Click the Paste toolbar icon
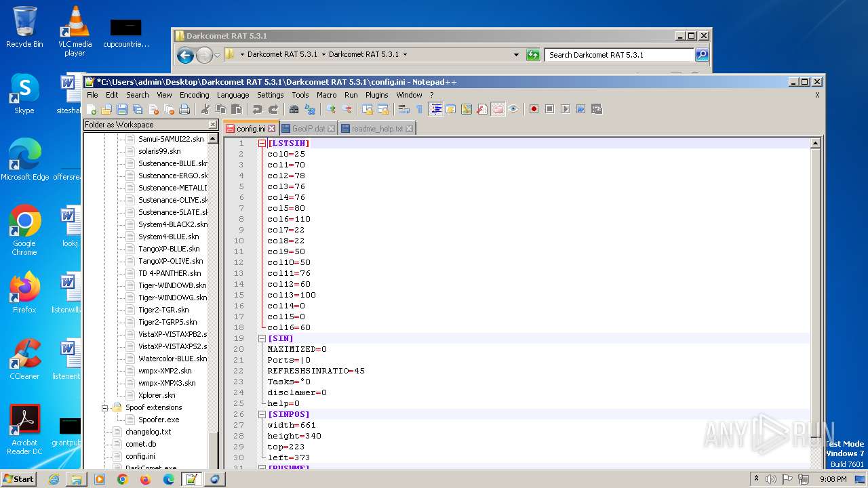Viewport: 868px width, 488px height. 237,109
